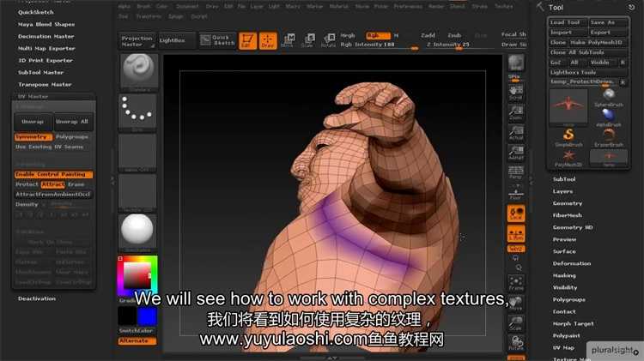Toggle the Local transformations icon
This screenshot has width=644, height=361.
point(516,214)
